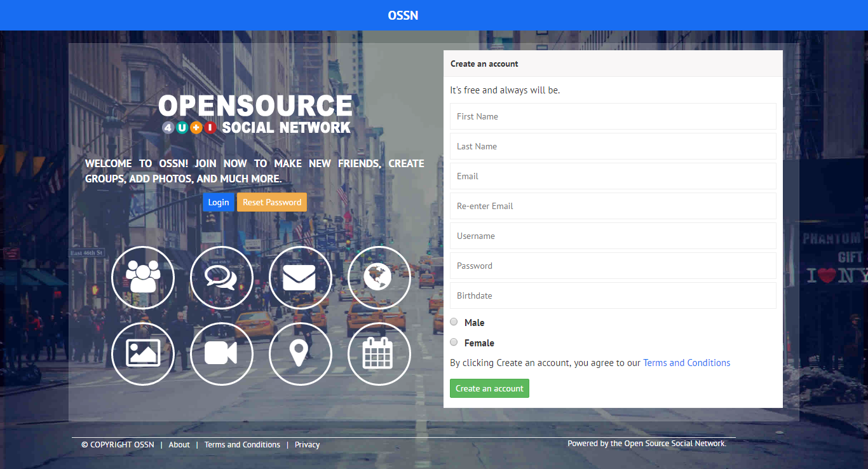The width and height of the screenshot is (868, 469).
Task: Open the About footer link
Action: tap(179, 445)
